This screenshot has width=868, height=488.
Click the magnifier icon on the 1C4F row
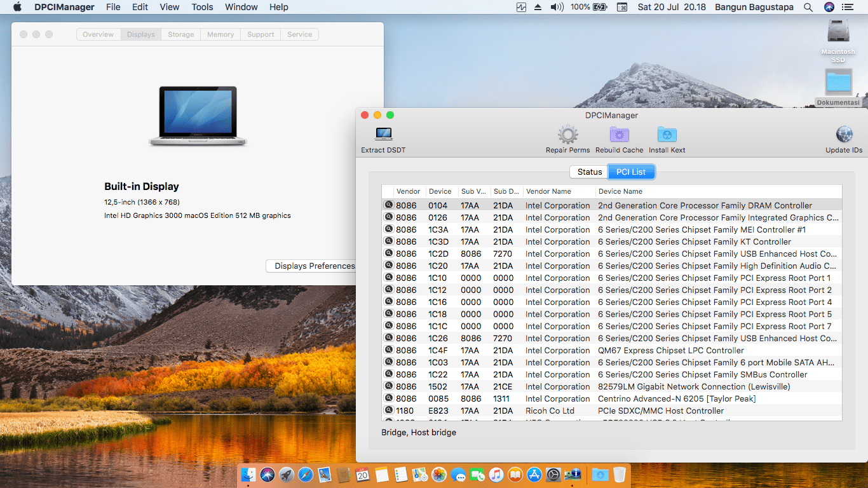(x=388, y=350)
